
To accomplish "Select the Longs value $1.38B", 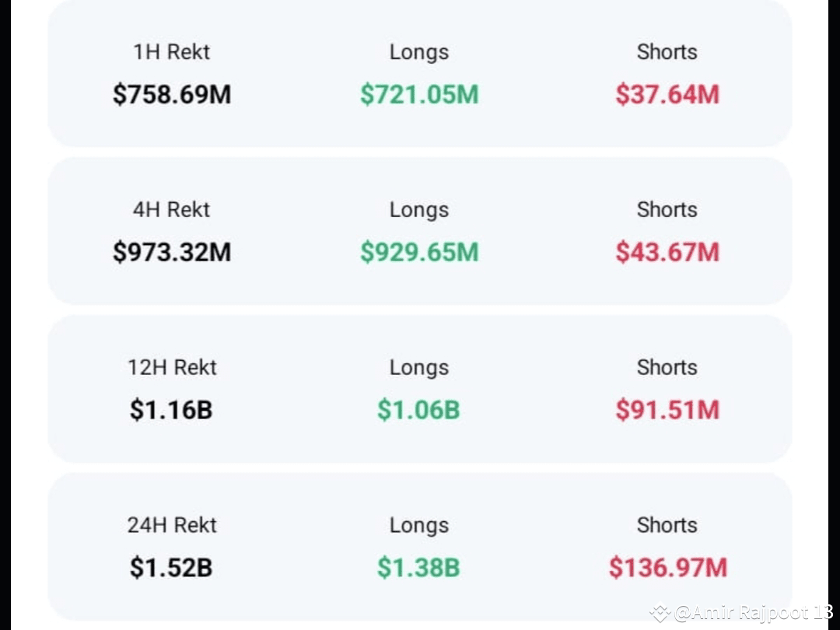I will (x=418, y=568).
